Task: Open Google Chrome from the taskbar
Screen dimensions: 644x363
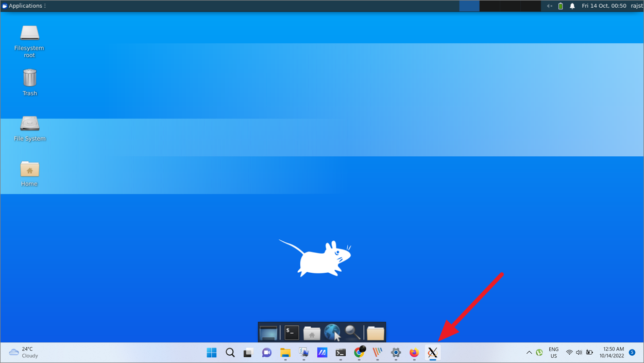Action: pyautogui.click(x=359, y=352)
